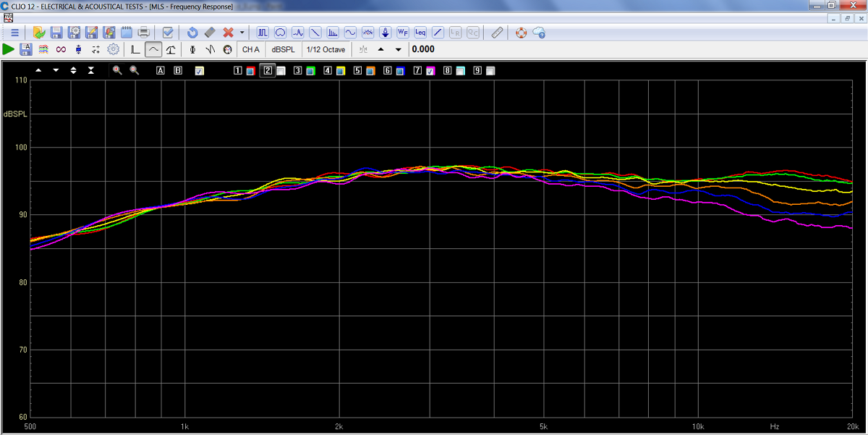
Task: Select the sinusoidal sine wave tool
Action: (350, 33)
